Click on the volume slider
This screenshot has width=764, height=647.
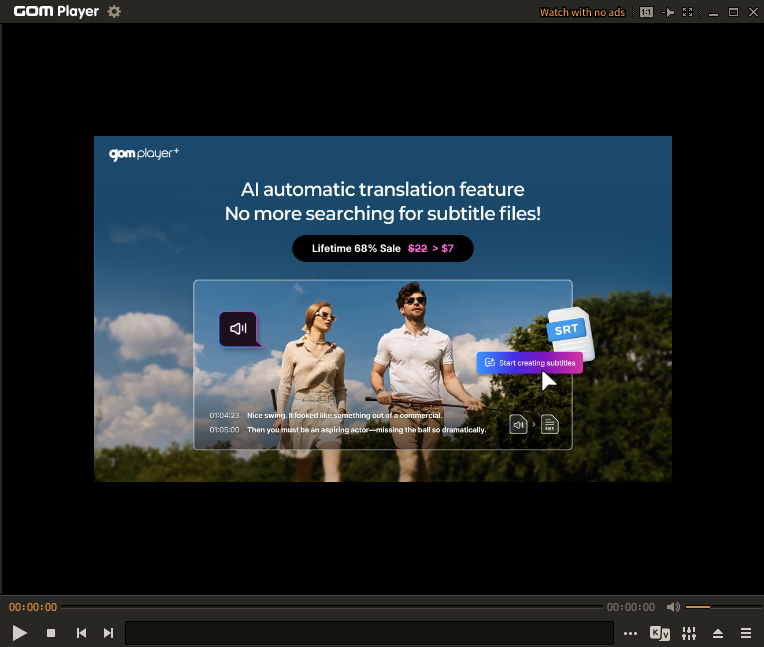point(720,607)
